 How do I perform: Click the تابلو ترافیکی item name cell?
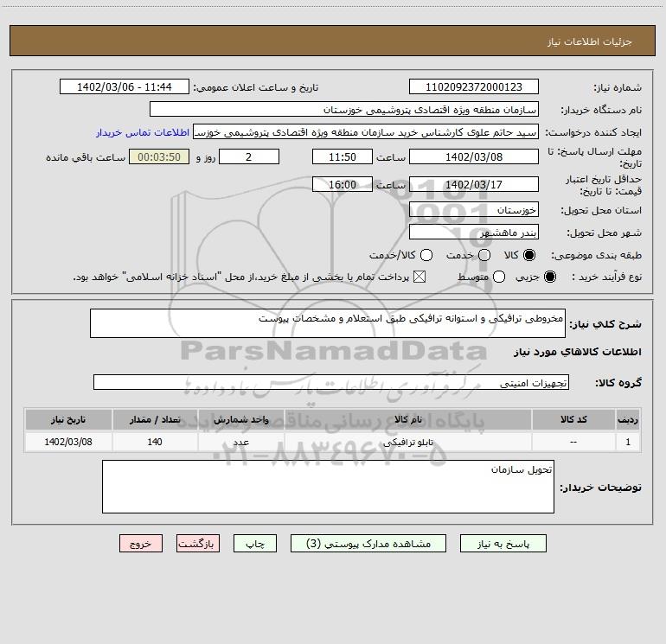[x=407, y=442]
